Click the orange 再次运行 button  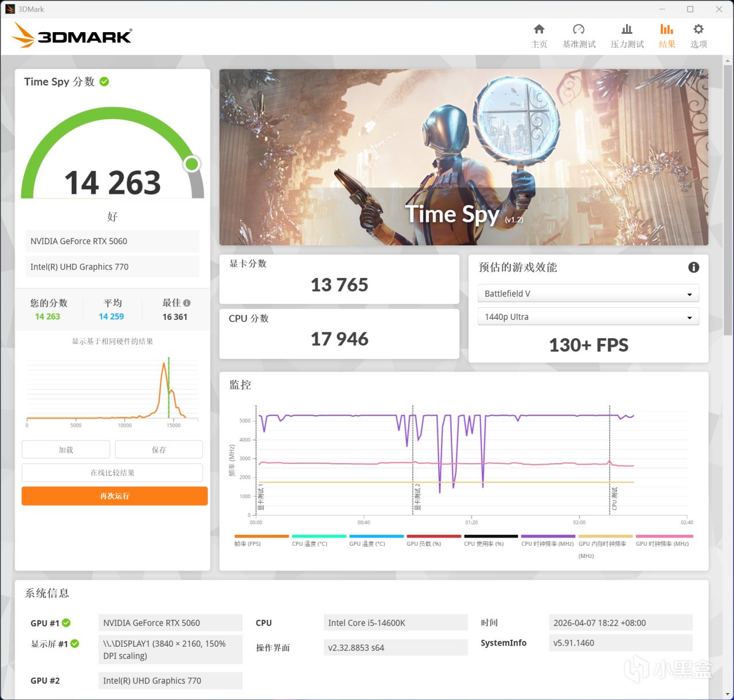[x=115, y=496]
